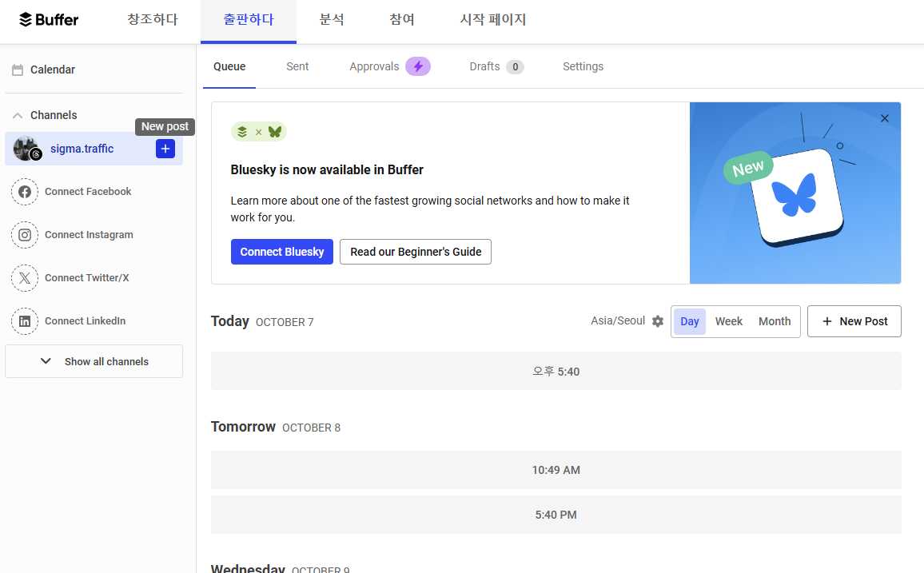The height and width of the screenshot is (573, 924).
Task: Open Read our Beginner's Guide
Action: pos(416,252)
